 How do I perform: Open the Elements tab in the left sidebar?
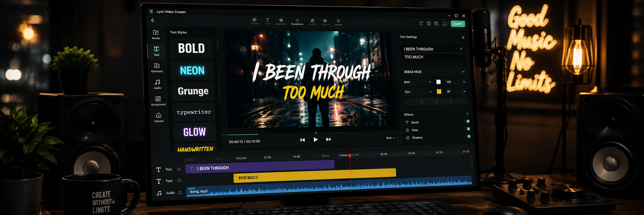tap(157, 67)
